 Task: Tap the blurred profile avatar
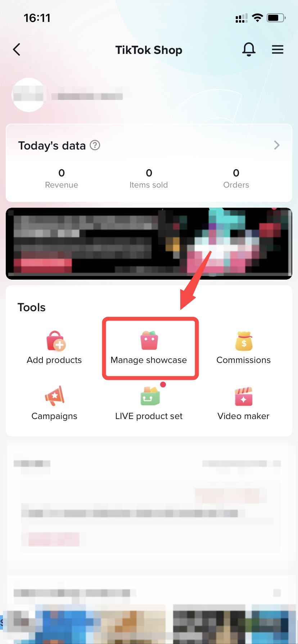[29, 95]
